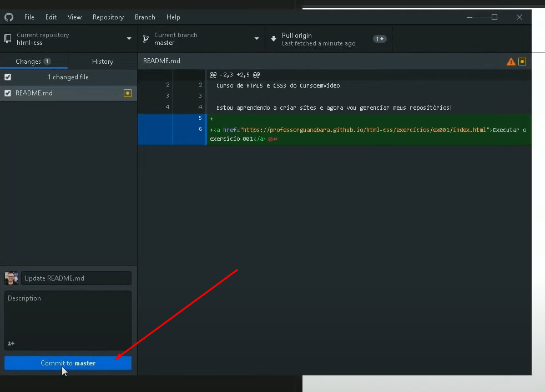Open the Branch menu
The height and width of the screenshot is (392, 545).
[x=145, y=17]
